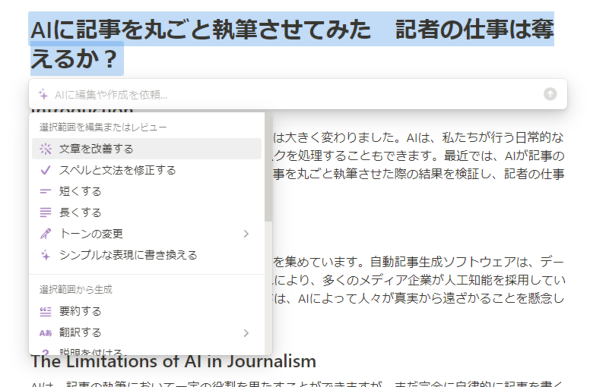Select the 短くする option
Image resolution: width=590 pixels, height=387 pixels.
[147, 191]
